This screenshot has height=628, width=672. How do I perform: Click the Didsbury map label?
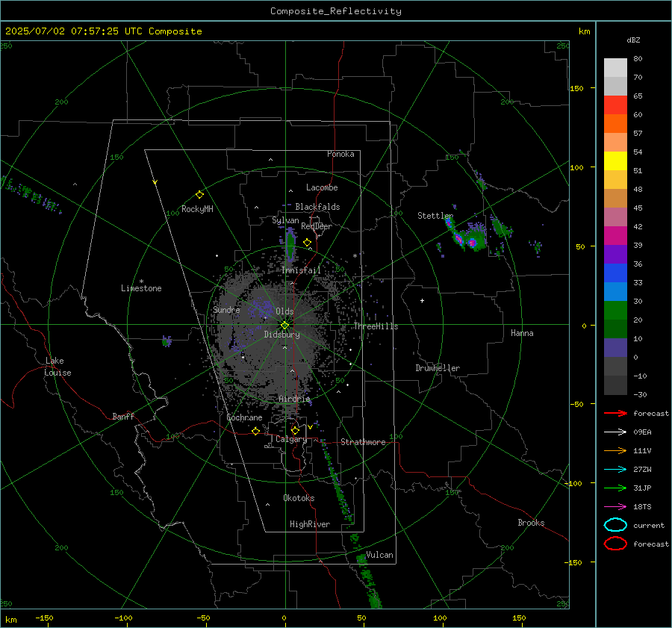pyautogui.click(x=281, y=335)
